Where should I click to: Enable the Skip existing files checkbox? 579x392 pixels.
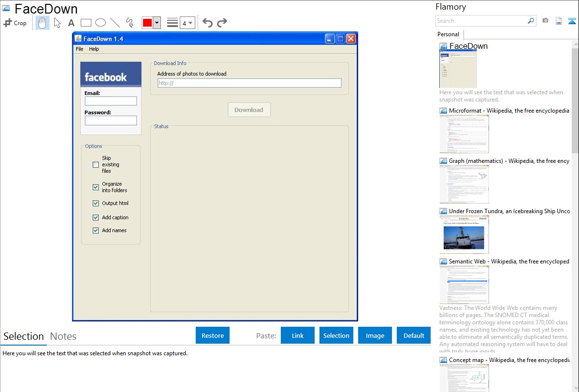click(96, 164)
